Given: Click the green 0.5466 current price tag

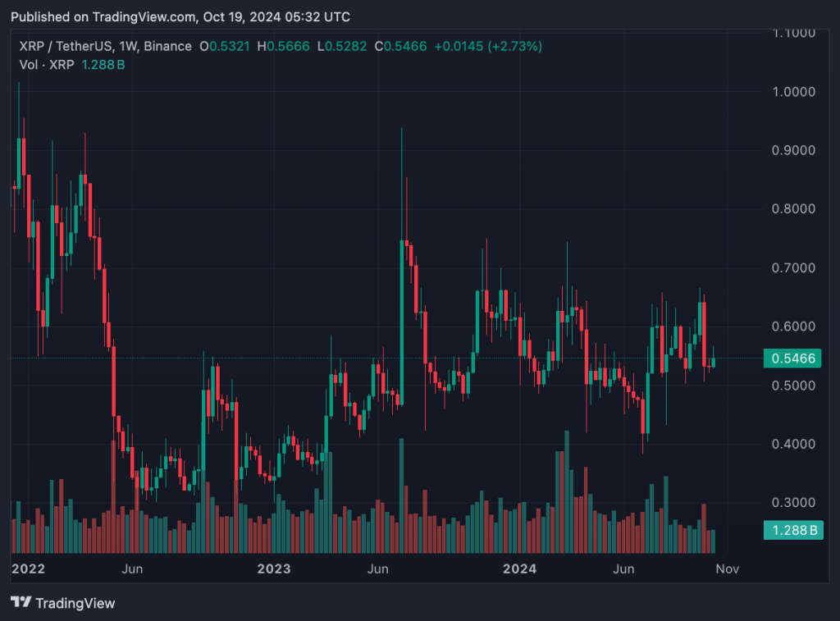Looking at the screenshot, I should [793, 358].
